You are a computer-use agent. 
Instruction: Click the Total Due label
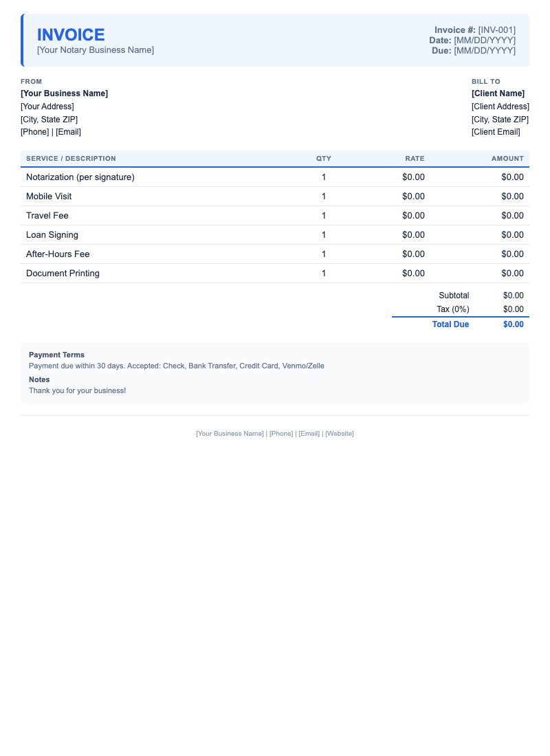(x=450, y=324)
